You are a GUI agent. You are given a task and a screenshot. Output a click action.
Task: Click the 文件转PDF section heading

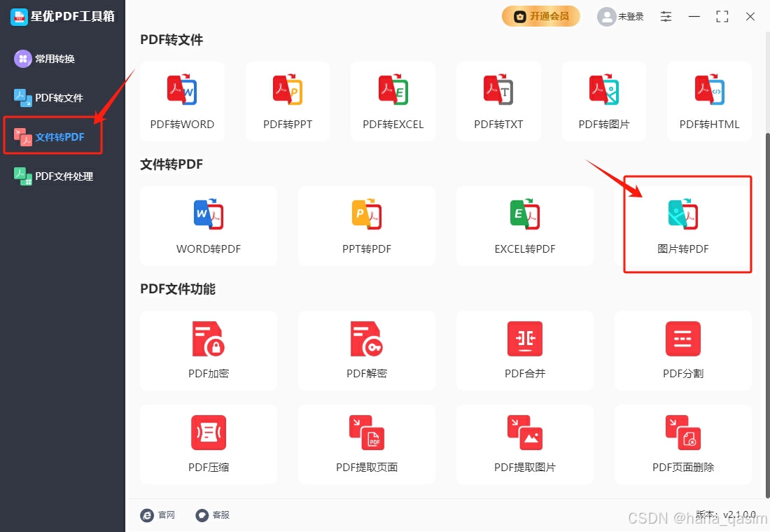click(171, 164)
